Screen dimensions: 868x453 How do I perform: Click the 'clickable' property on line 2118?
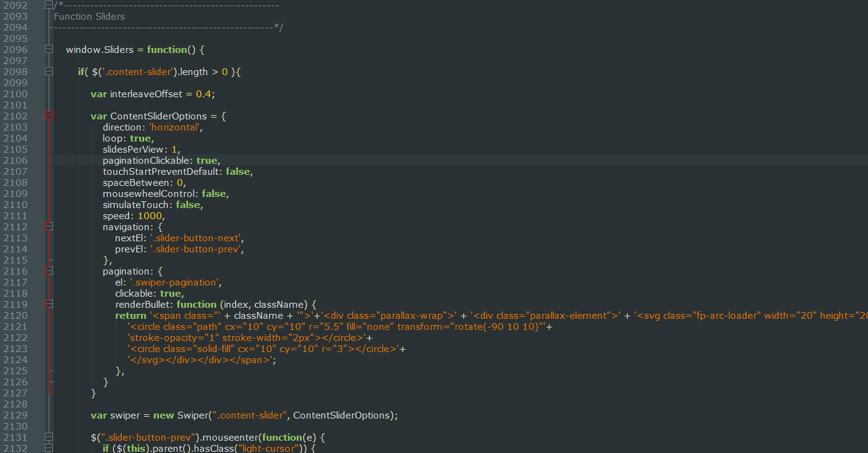[x=135, y=294]
